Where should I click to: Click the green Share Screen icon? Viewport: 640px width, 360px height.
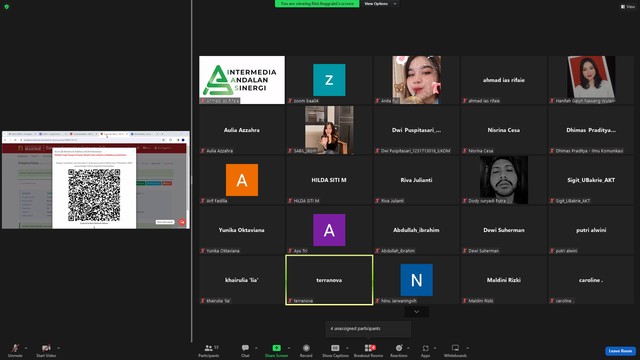pyautogui.click(x=276, y=348)
